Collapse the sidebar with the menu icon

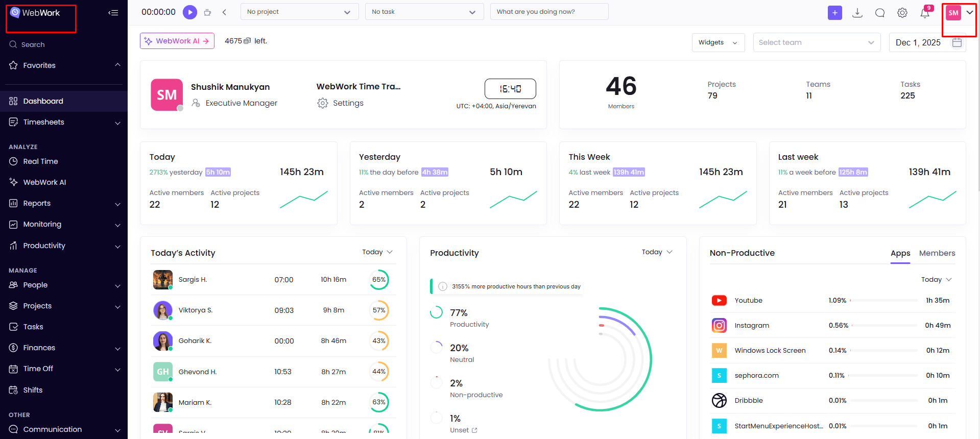click(113, 13)
